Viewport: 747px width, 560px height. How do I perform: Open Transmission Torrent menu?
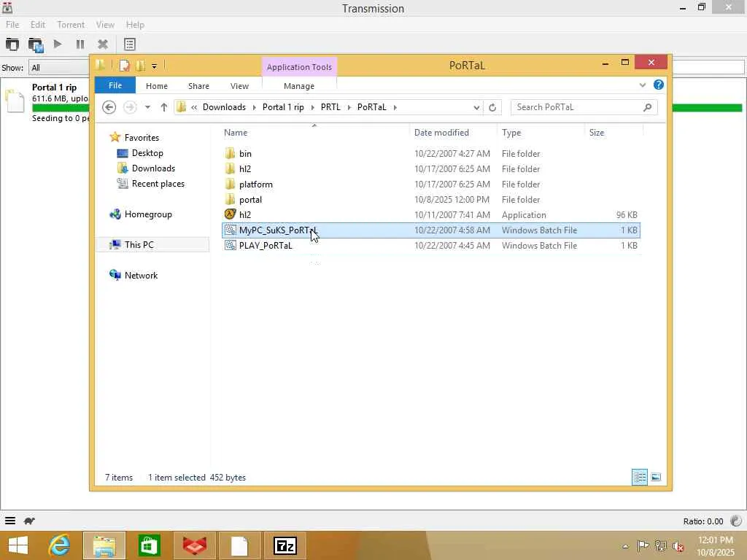click(71, 24)
